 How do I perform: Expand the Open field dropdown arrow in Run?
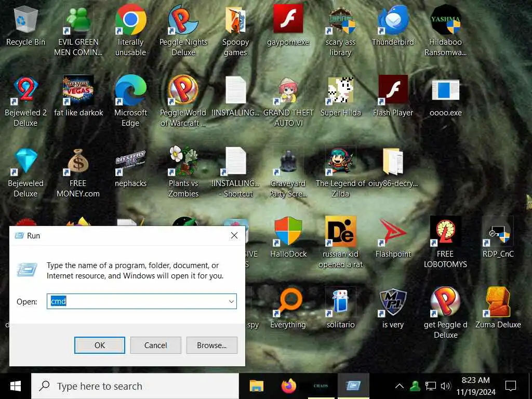pyautogui.click(x=231, y=301)
